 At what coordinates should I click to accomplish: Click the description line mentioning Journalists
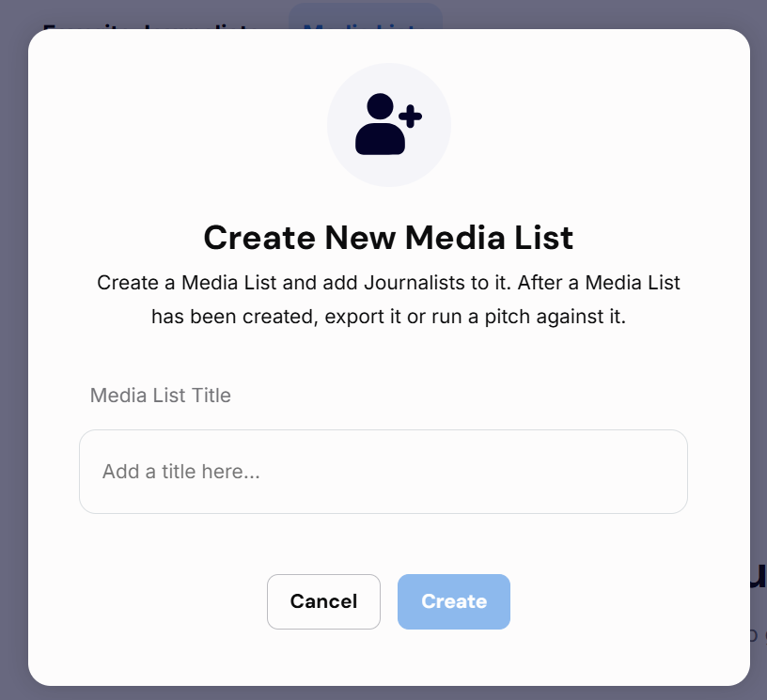tap(388, 283)
